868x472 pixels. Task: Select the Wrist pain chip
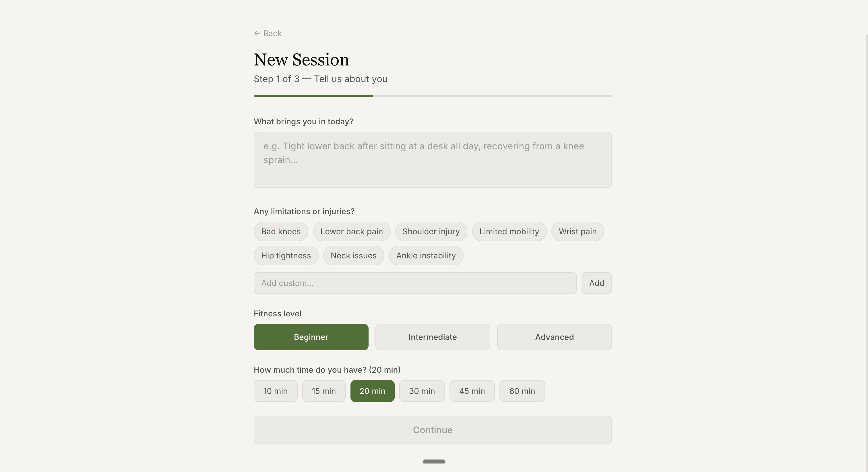(x=578, y=231)
